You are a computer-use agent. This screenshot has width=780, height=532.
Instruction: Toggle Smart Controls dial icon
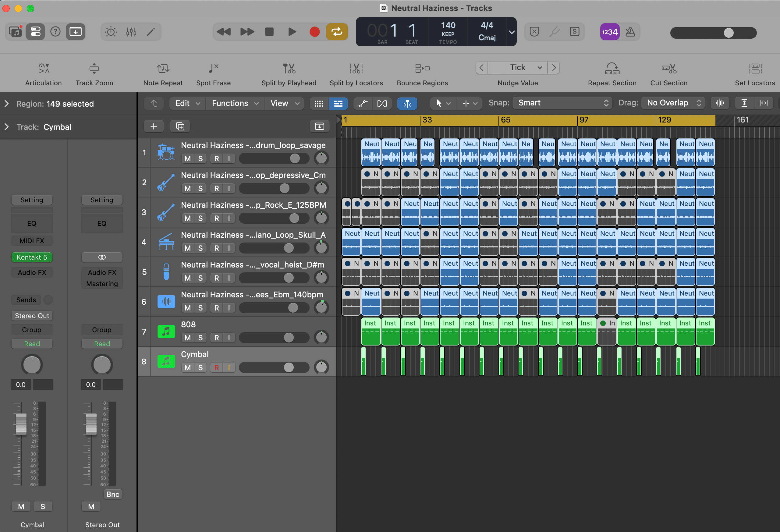pyautogui.click(x=111, y=32)
